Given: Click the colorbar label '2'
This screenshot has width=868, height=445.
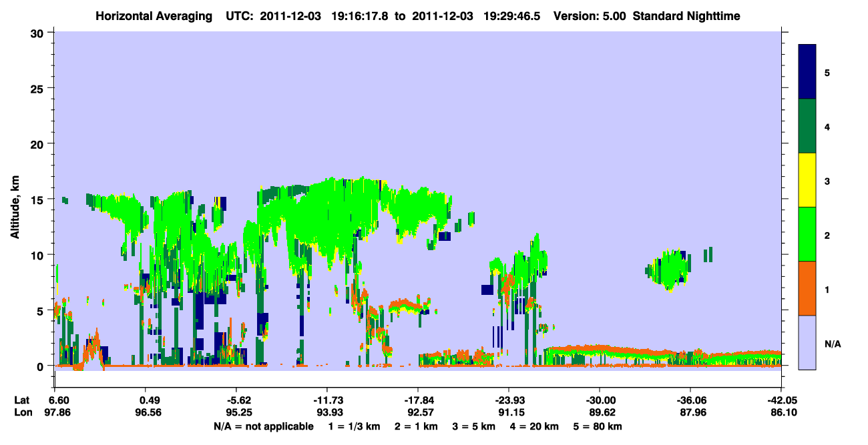Looking at the screenshot, I should 827,235.
